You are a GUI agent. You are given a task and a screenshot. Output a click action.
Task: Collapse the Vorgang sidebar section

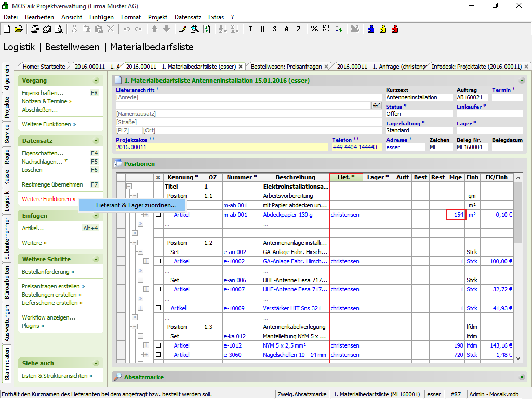(96, 81)
